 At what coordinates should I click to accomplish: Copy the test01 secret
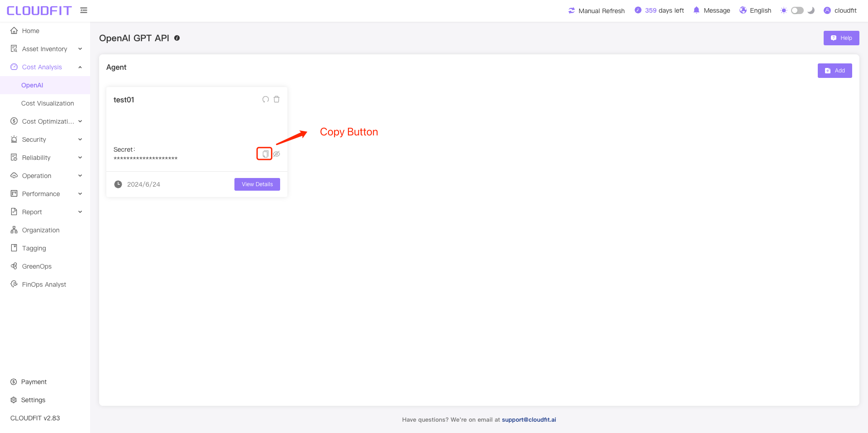[x=265, y=154]
